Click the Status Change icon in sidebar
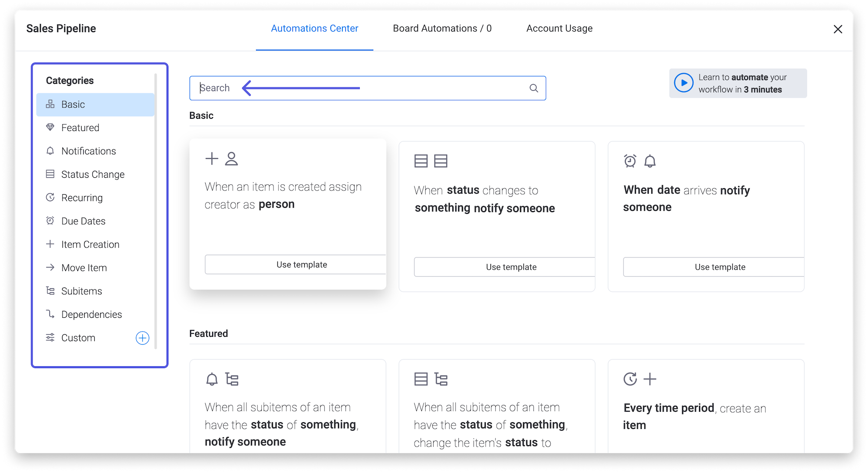 [x=52, y=174]
